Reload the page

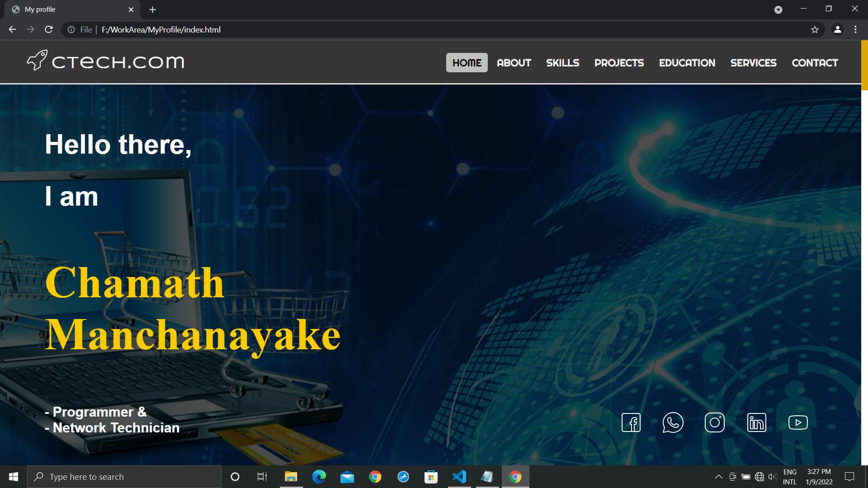tap(49, 30)
